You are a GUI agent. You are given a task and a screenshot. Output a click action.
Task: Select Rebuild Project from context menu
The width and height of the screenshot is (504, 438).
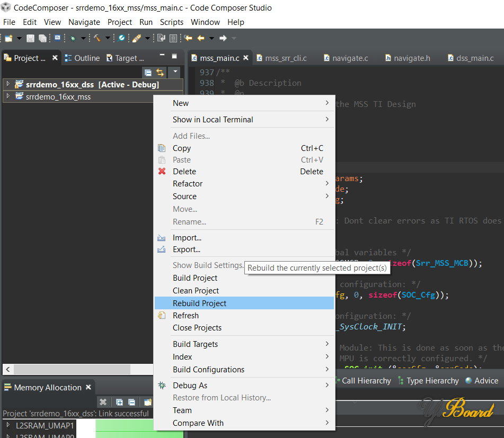200,303
